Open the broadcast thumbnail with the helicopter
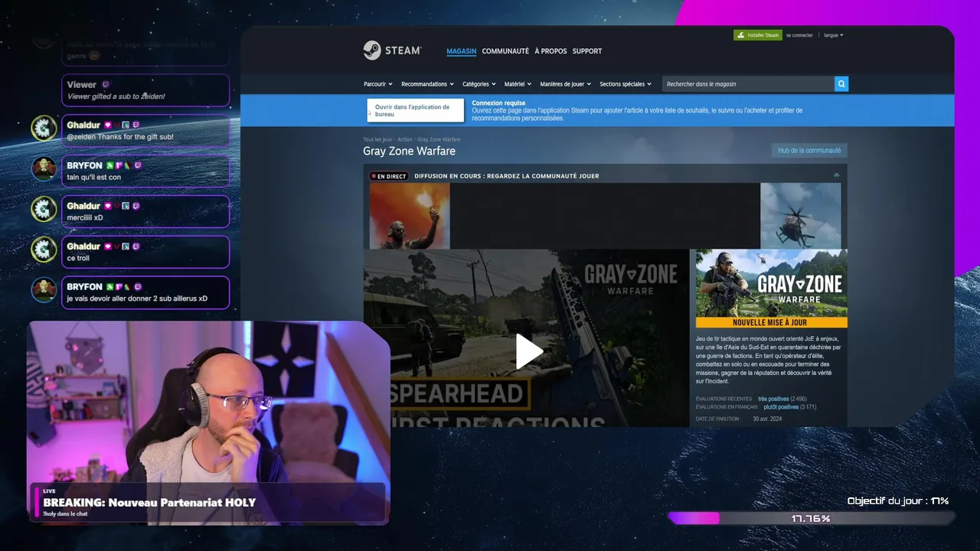This screenshot has height=551, width=980. [800, 216]
